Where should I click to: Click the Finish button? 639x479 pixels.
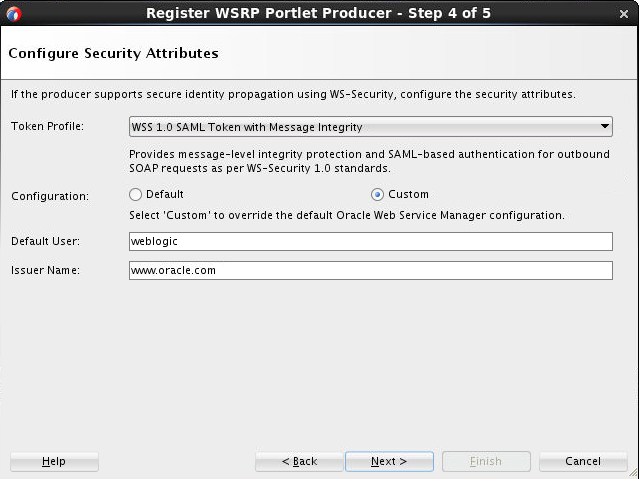tap(486, 461)
